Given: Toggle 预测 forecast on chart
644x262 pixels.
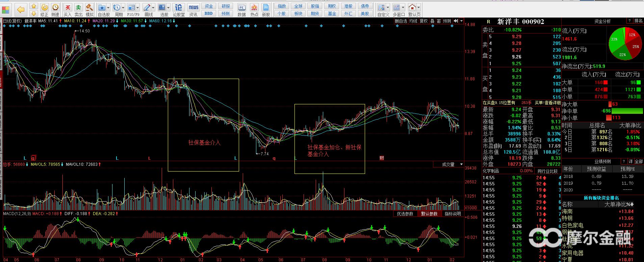Looking at the screenshot, I should [447, 21].
